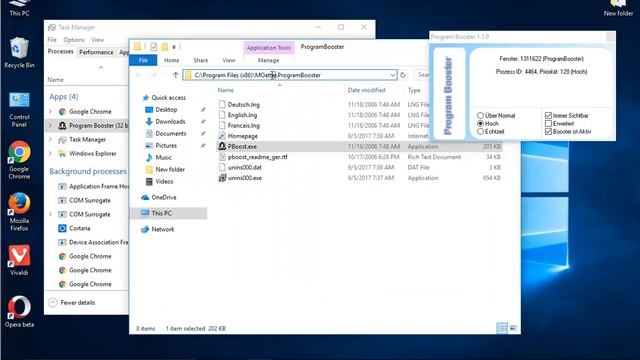Open Control Panel desktop icon
Viewport: 640px width, 360px height.
pyautogui.click(x=19, y=109)
